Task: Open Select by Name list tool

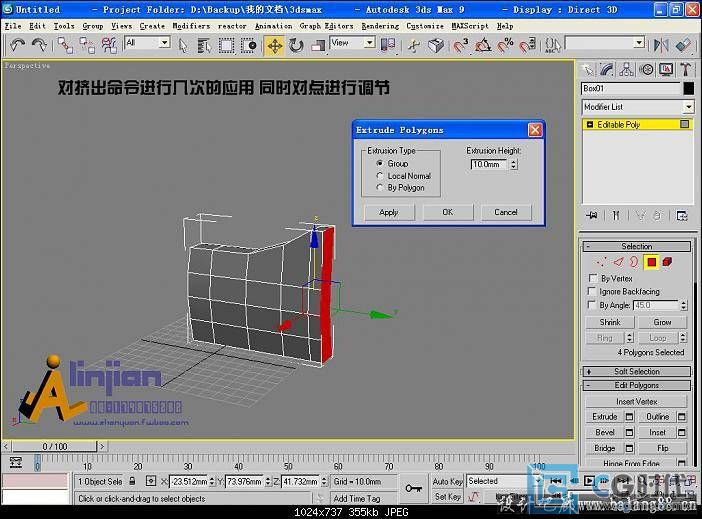Action: pos(205,45)
